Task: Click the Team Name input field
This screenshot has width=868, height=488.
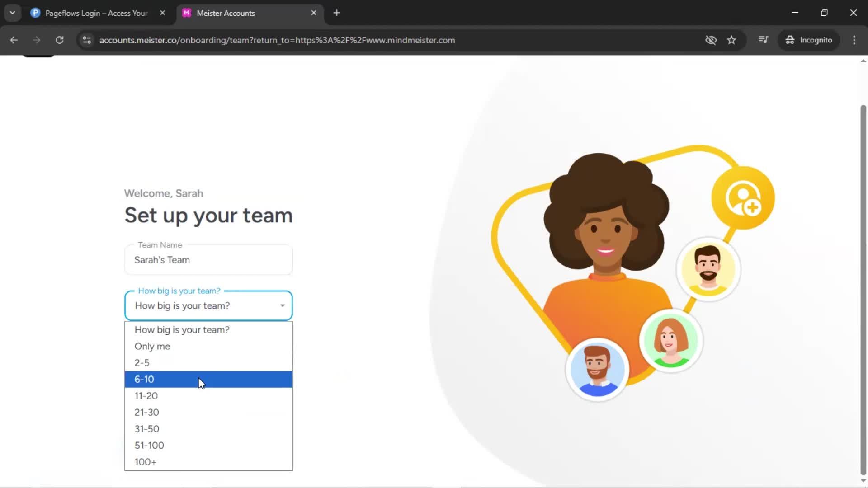Action: [x=208, y=260]
